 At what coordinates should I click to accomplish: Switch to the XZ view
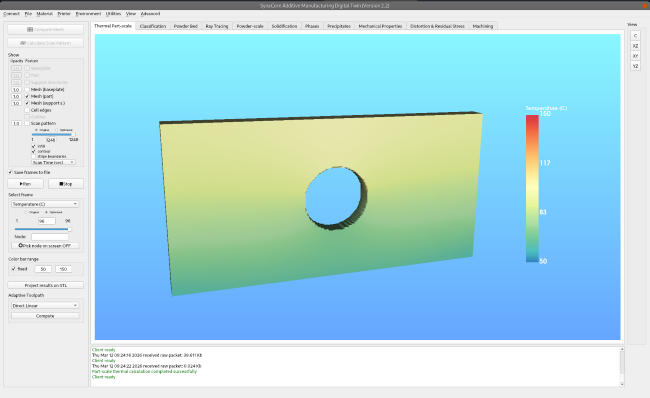(x=635, y=46)
